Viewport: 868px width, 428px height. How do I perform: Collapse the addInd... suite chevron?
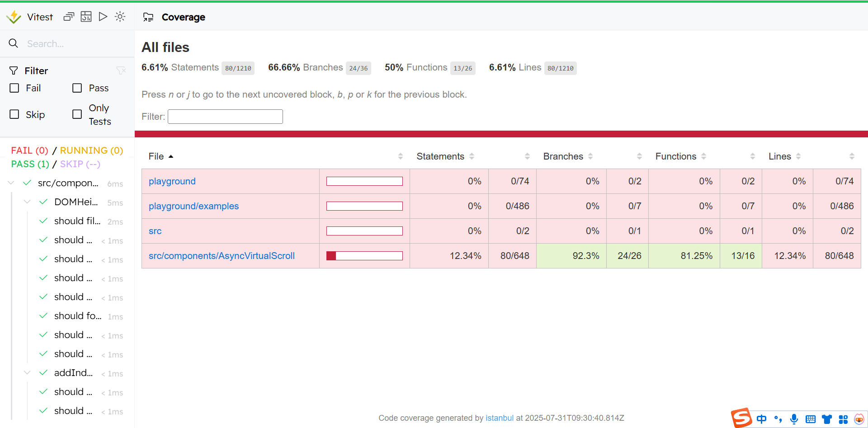(x=27, y=373)
